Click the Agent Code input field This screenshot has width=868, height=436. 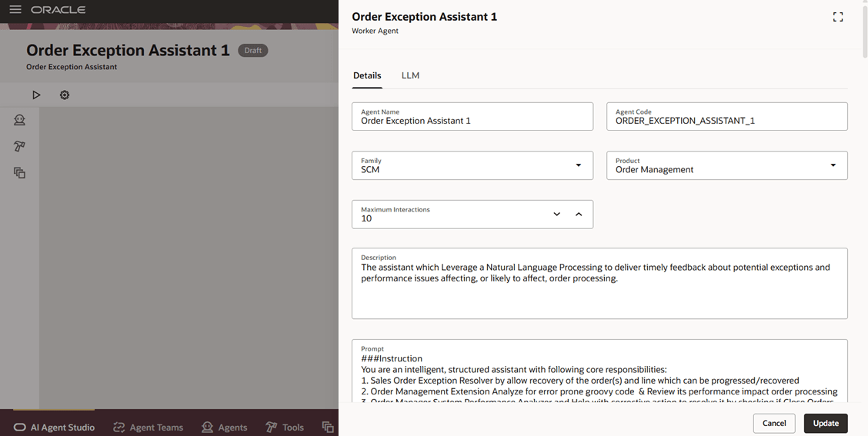(x=727, y=116)
